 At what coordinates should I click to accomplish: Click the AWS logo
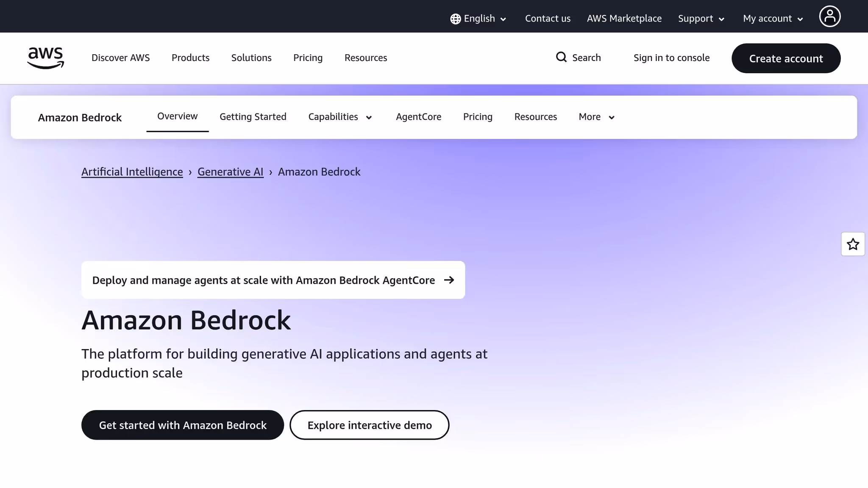45,58
